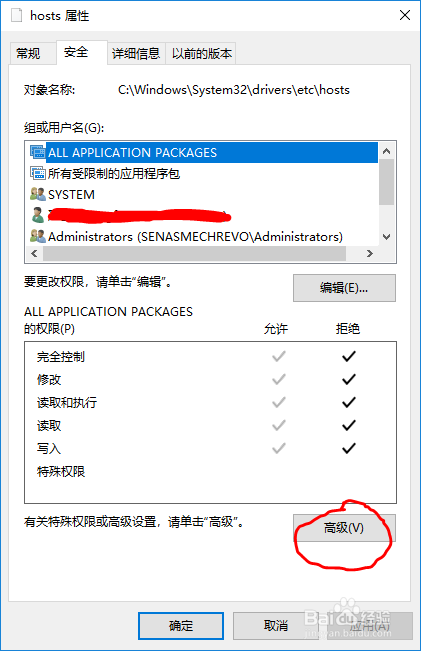The height and width of the screenshot is (651, 421).
Task: Click the list's up scroll arrow
Action: point(387,151)
